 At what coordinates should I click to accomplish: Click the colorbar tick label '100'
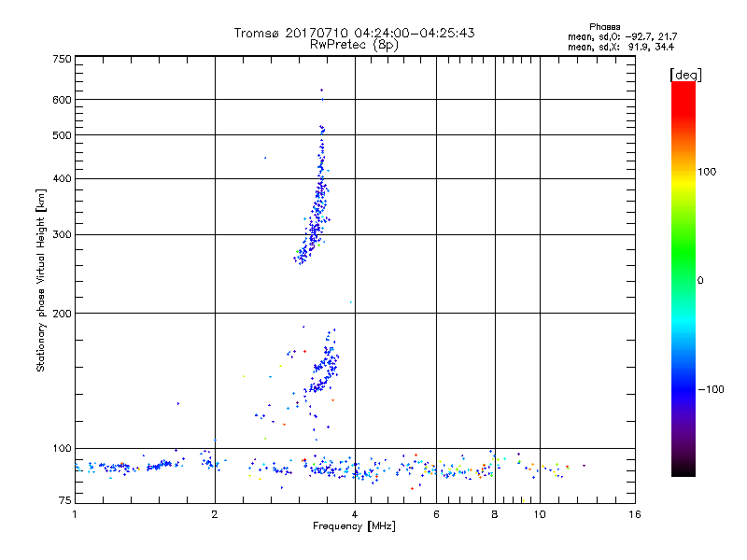707,172
